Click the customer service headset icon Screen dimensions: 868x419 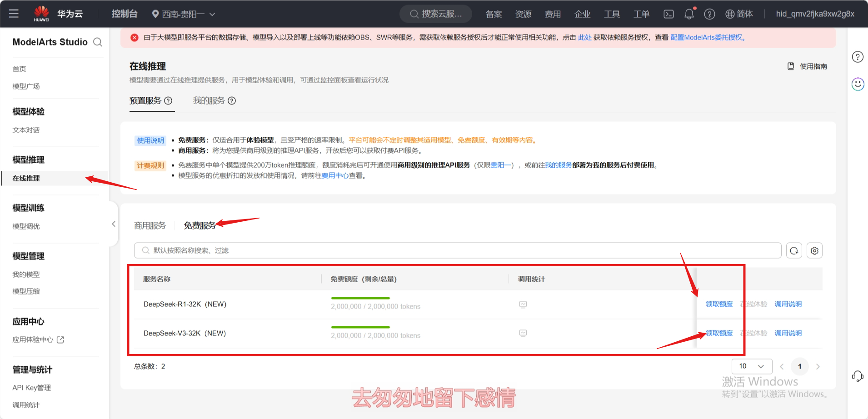click(858, 376)
